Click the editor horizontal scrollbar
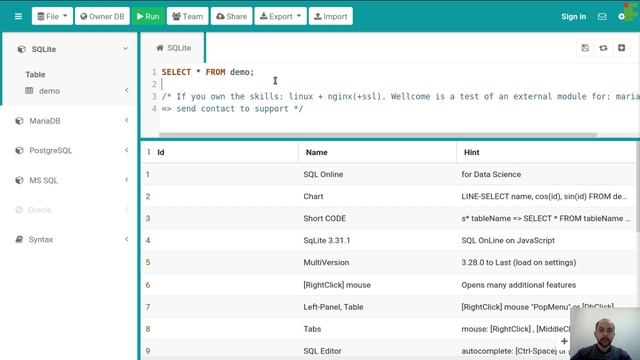Screen dimensions: 640x360 [378, 135]
